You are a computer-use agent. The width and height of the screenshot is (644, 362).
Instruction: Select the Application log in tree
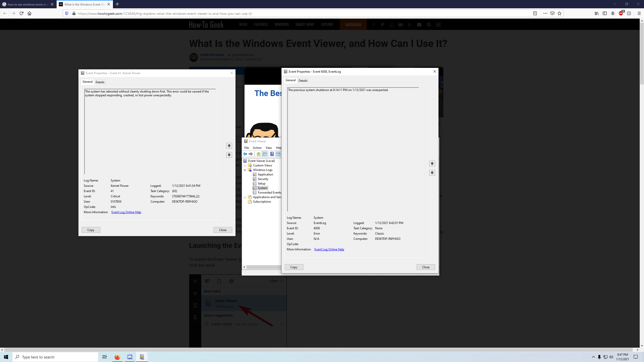[265, 174]
